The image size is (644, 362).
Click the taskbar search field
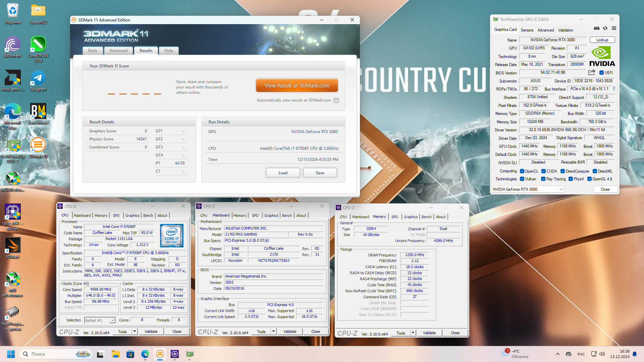pyautogui.click(x=56, y=354)
